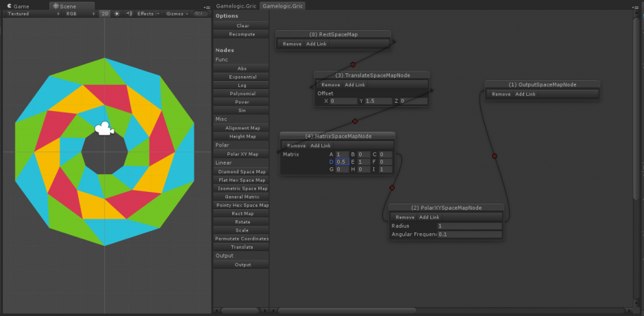Click the Offset Y field showing 1.5
Viewport: 644px width, 316px height.
pyautogui.click(x=378, y=101)
